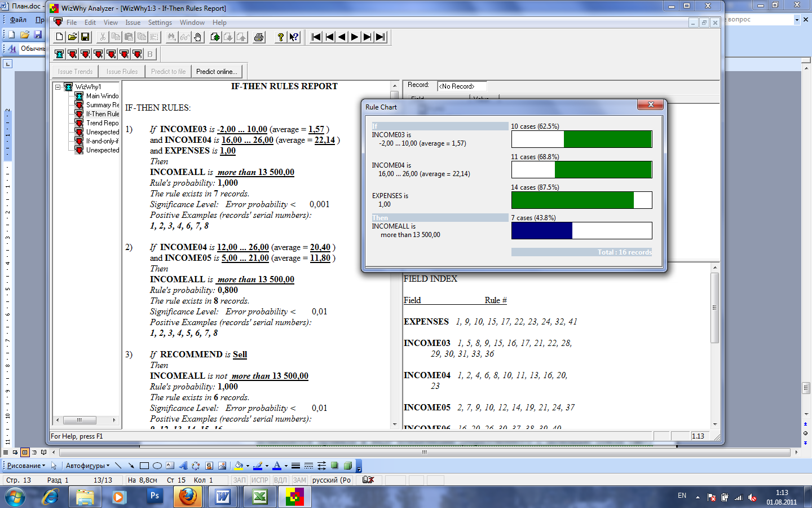Viewport: 812px width, 508px height.
Task: Open the Рисование dropdown menu
Action: 26,466
